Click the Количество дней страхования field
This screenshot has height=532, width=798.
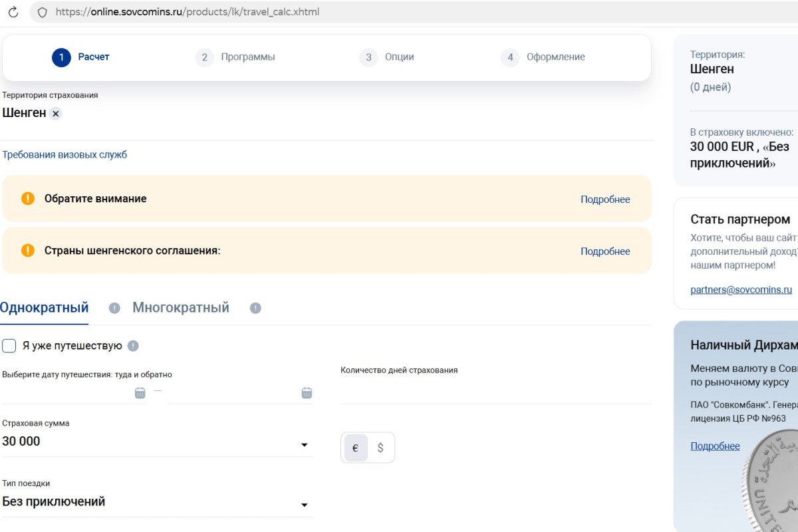(x=495, y=392)
